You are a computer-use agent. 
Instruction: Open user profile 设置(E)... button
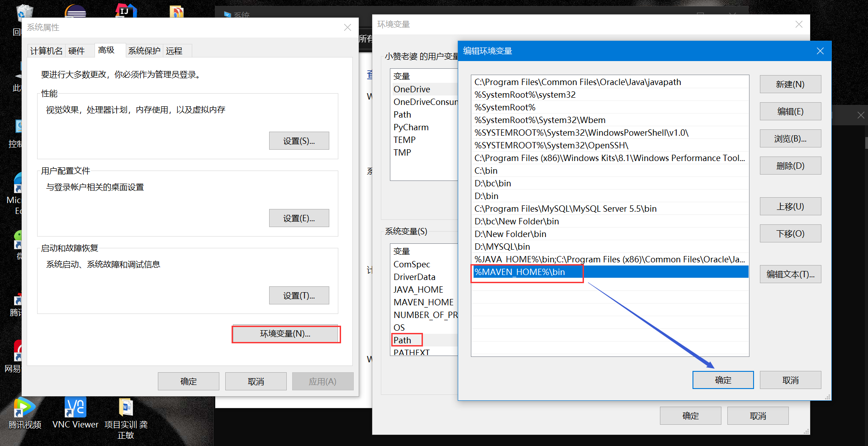tap(299, 218)
